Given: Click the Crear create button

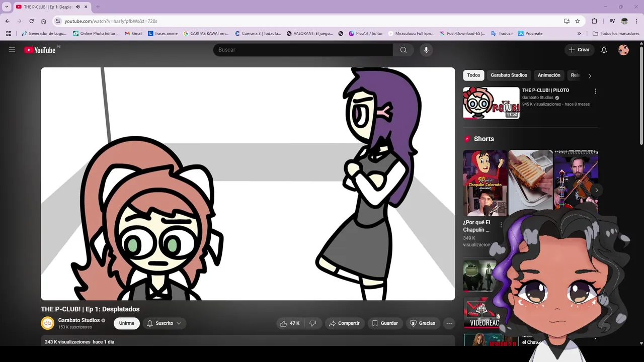Looking at the screenshot, I should 579,50.
